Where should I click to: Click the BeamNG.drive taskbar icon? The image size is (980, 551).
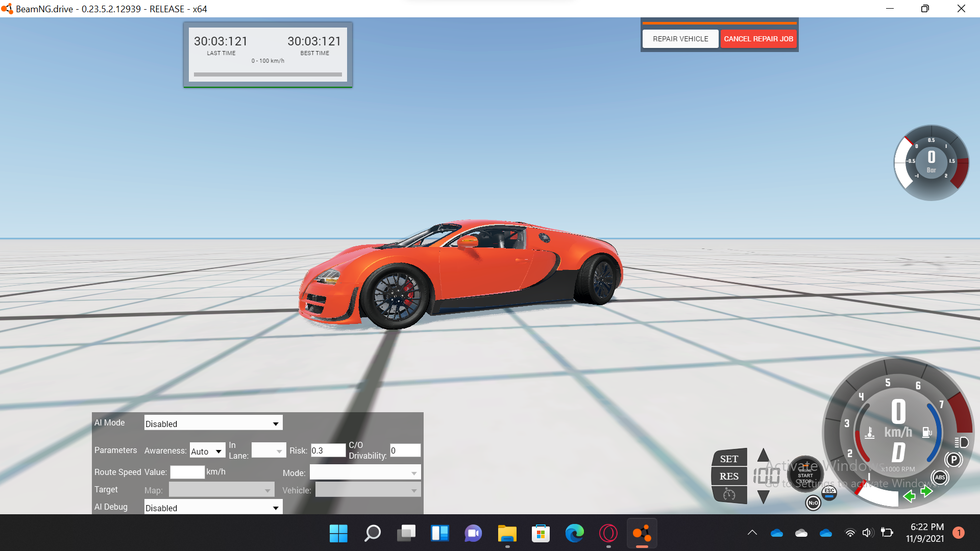click(x=642, y=533)
